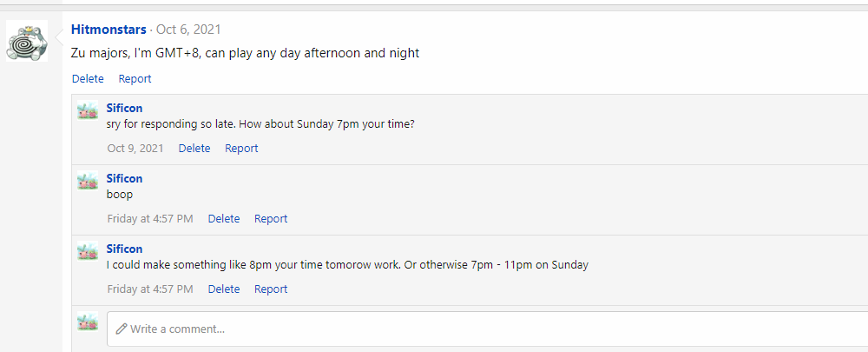Delete the Hitmonstars profile post
Screen dimensions: 868x352
point(88,79)
